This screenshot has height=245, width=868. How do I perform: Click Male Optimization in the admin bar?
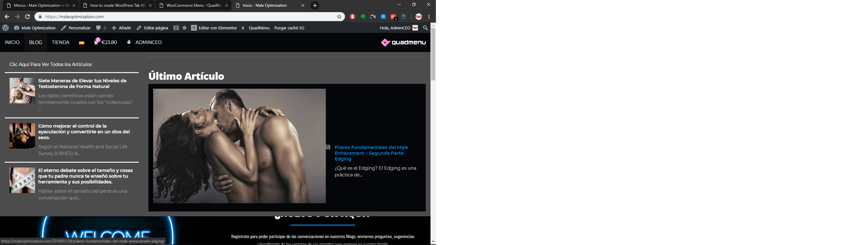pos(35,28)
